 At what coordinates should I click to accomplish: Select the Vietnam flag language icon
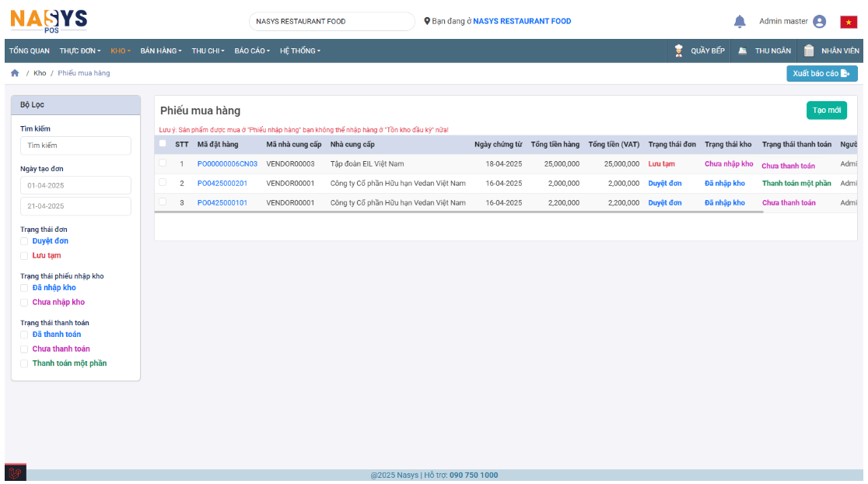(849, 22)
